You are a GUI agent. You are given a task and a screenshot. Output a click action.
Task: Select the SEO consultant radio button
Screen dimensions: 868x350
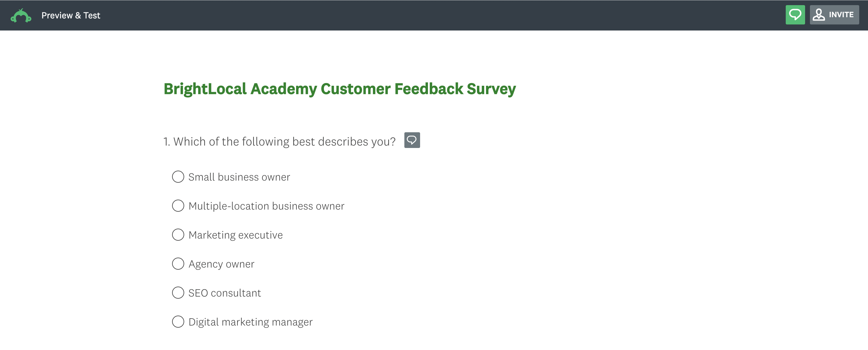[178, 293]
